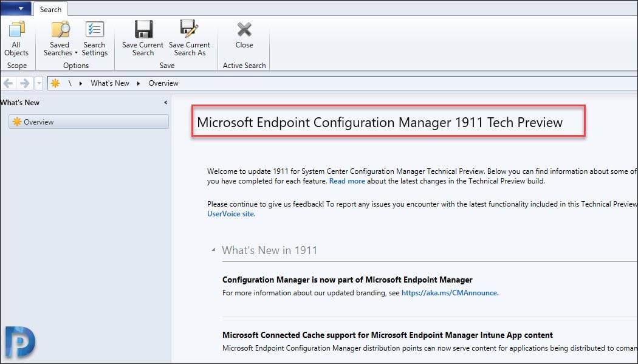Screen dimensions: 638x364
Task: Go back with the left navigation arrow
Action: (8, 83)
